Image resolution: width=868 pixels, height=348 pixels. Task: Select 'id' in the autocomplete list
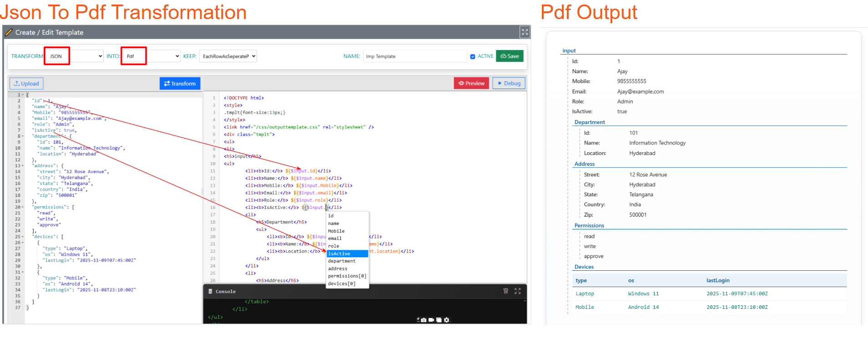348,216
